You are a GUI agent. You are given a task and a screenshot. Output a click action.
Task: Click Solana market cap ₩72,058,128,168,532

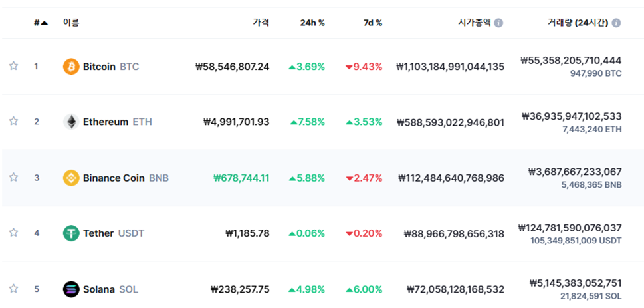(456, 289)
